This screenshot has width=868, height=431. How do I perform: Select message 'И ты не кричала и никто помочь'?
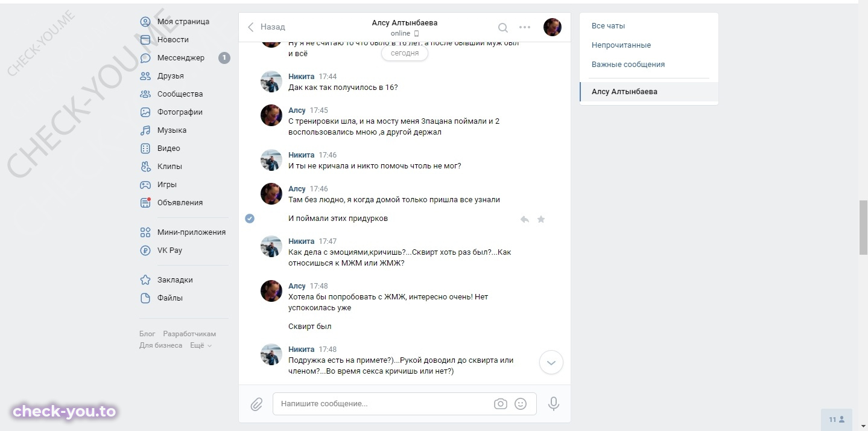pos(375,166)
